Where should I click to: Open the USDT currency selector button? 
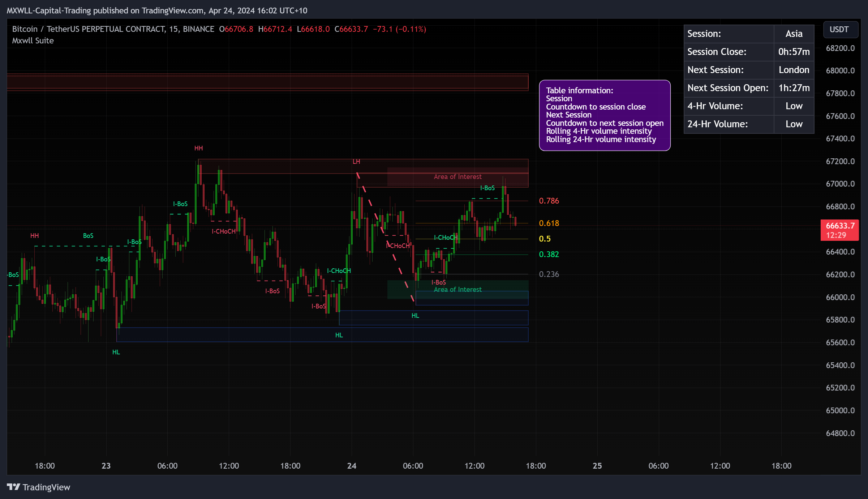(840, 29)
